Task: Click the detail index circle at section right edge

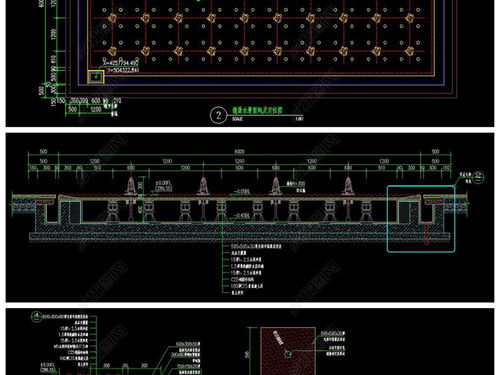Action: pos(478,176)
